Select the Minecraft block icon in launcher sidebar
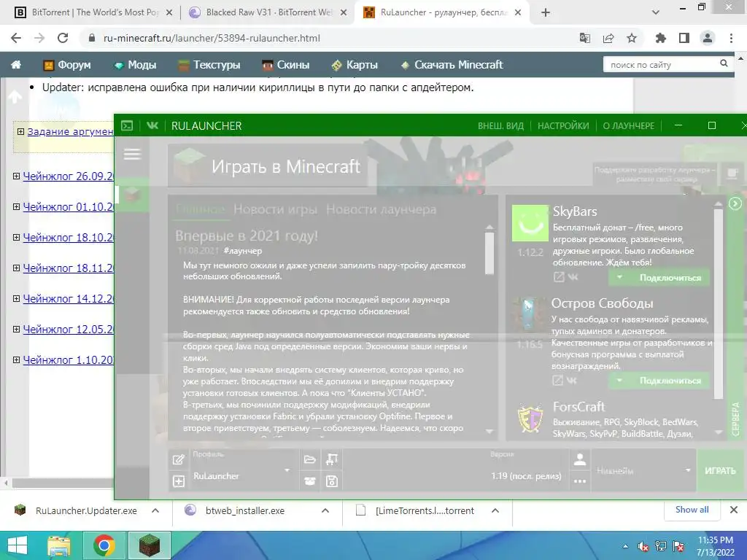The height and width of the screenshot is (560, 747). [x=133, y=195]
